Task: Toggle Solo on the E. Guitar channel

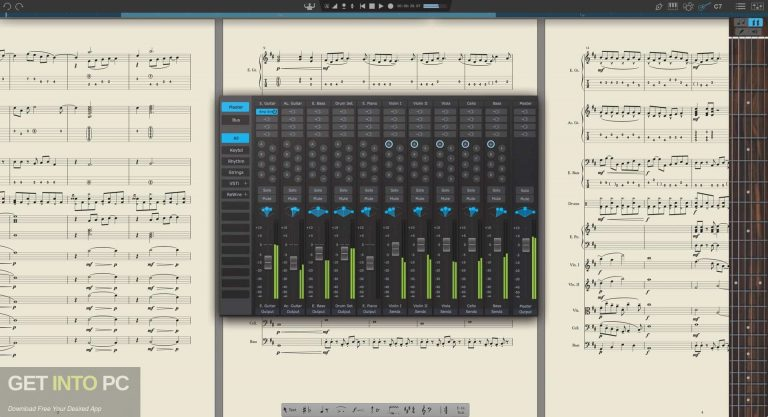Action: coord(267,190)
